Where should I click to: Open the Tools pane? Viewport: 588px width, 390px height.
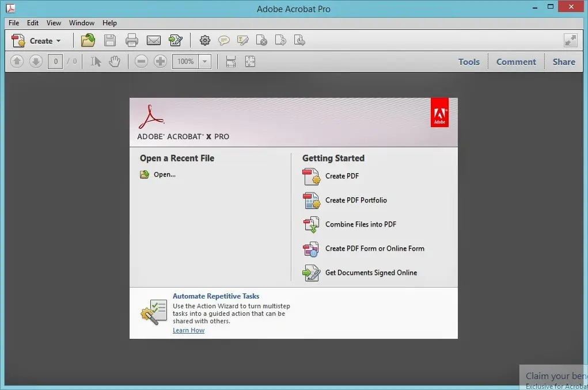469,62
